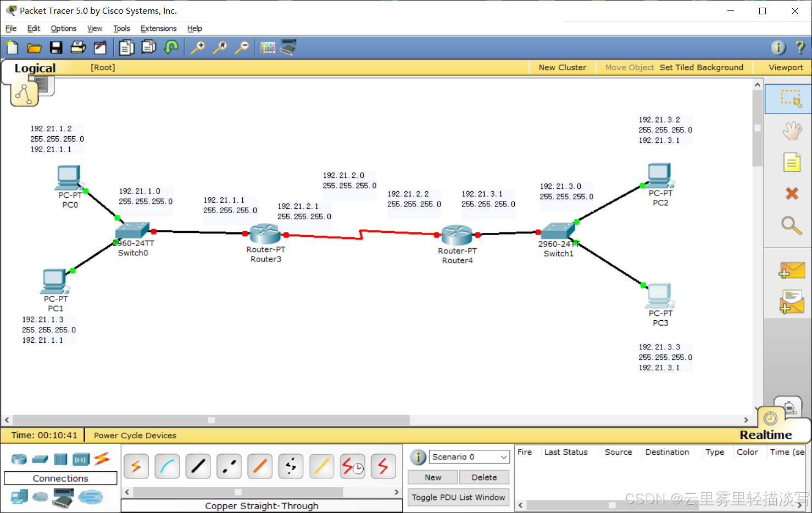This screenshot has width=812, height=513.
Task: Open the File menu
Action: tap(11, 29)
